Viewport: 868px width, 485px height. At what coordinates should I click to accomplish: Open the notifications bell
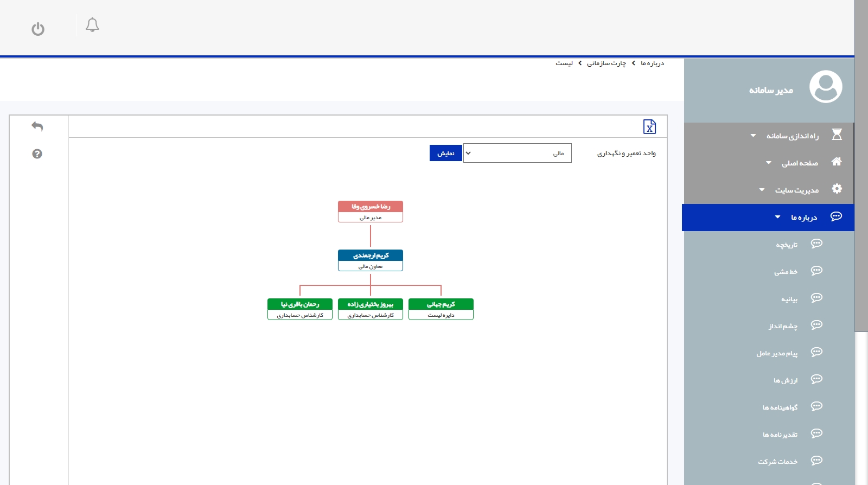click(92, 25)
